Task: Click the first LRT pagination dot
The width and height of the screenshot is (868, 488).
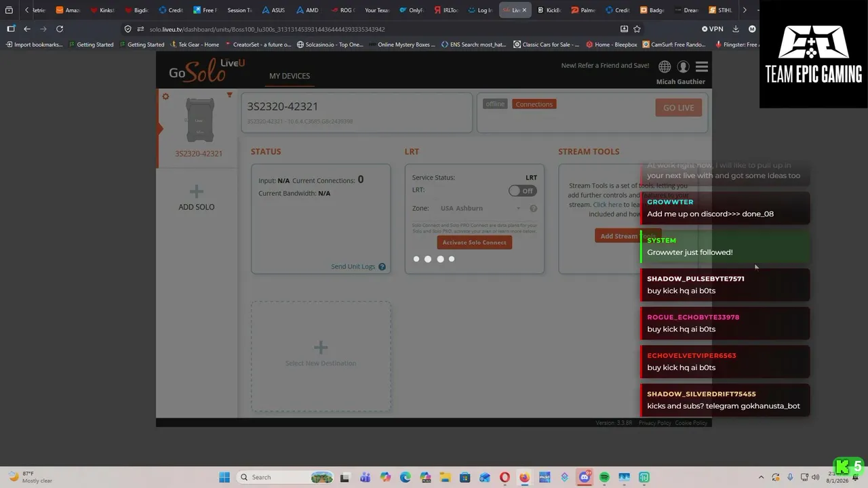Action: pyautogui.click(x=416, y=259)
